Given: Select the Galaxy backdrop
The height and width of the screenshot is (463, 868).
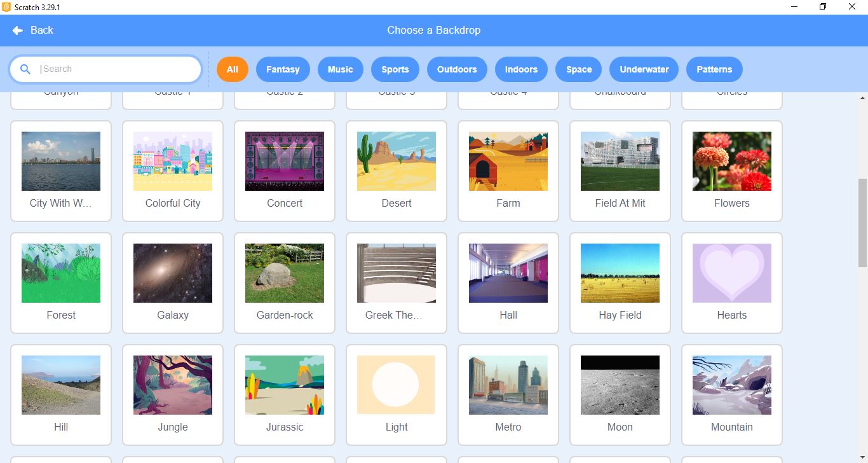Looking at the screenshot, I should coord(173,282).
